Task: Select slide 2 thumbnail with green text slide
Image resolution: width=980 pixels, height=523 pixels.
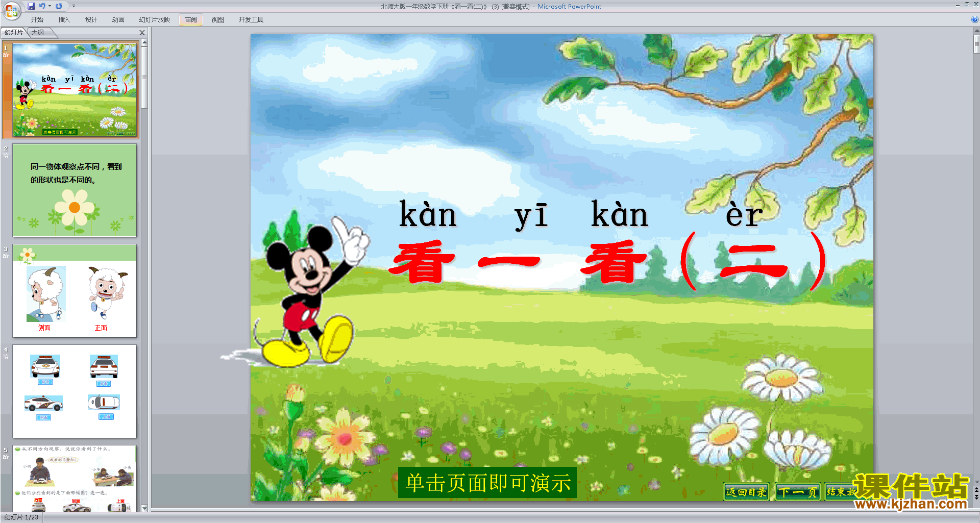Action: click(75, 190)
